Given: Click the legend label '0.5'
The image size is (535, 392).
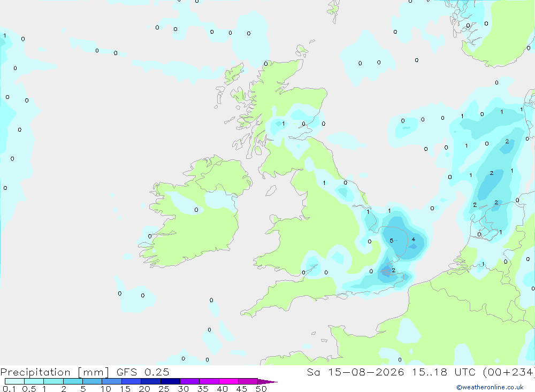Looking at the screenshot, I should pos(29,389).
